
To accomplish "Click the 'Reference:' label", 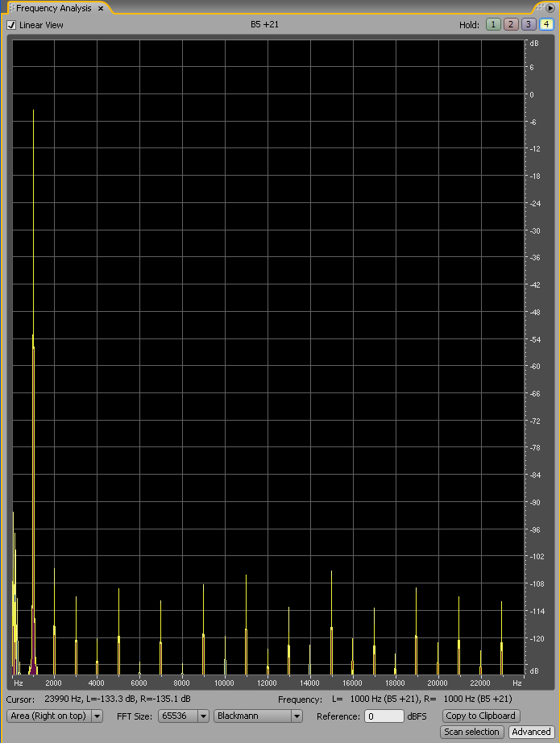I will point(338,716).
